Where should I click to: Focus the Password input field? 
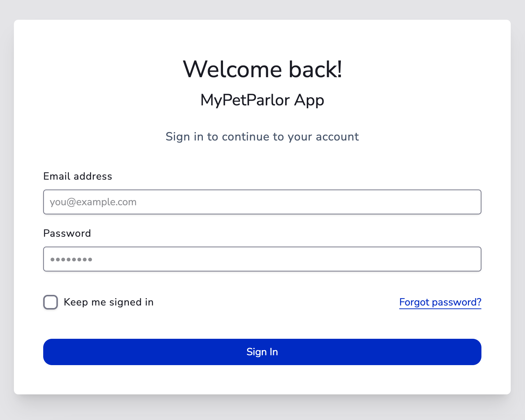click(x=262, y=259)
